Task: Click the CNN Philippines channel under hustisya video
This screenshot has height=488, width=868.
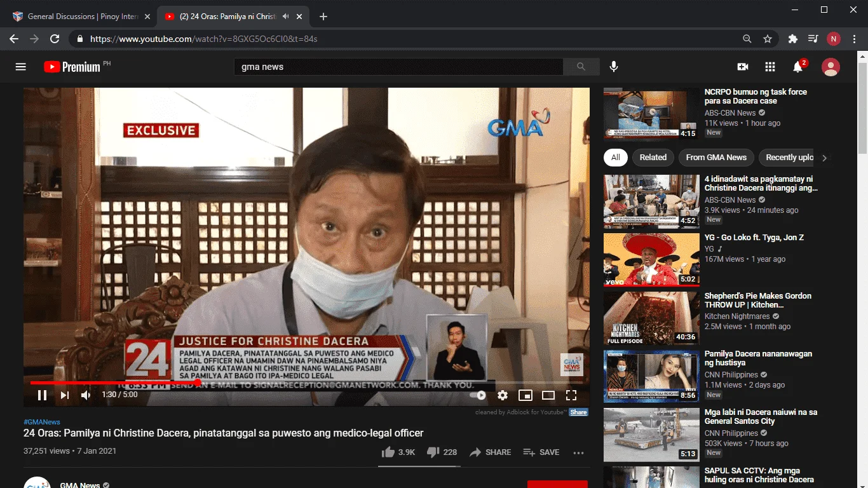Action: coord(731,375)
